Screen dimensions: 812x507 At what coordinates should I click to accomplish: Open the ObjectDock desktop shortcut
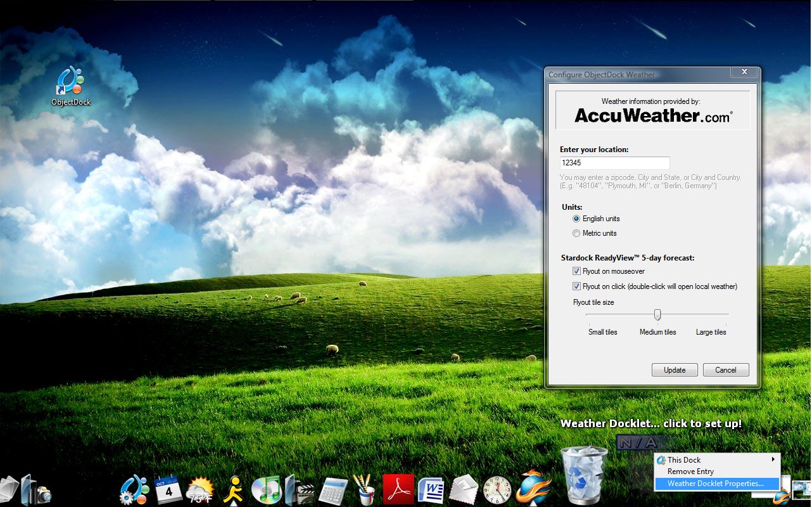(x=71, y=86)
